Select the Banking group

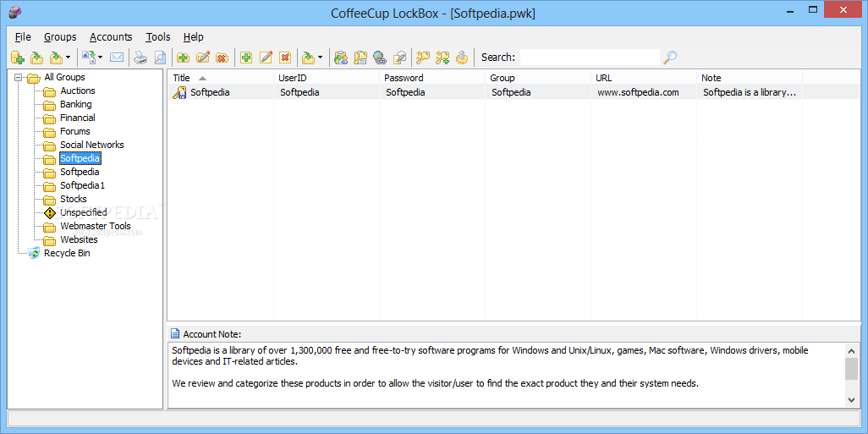76,104
